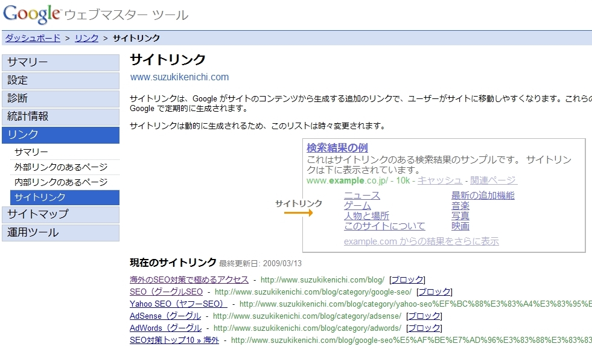Open 統計情報 sidebar section
Image resolution: width=592 pixels, height=364 pixels.
60,117
